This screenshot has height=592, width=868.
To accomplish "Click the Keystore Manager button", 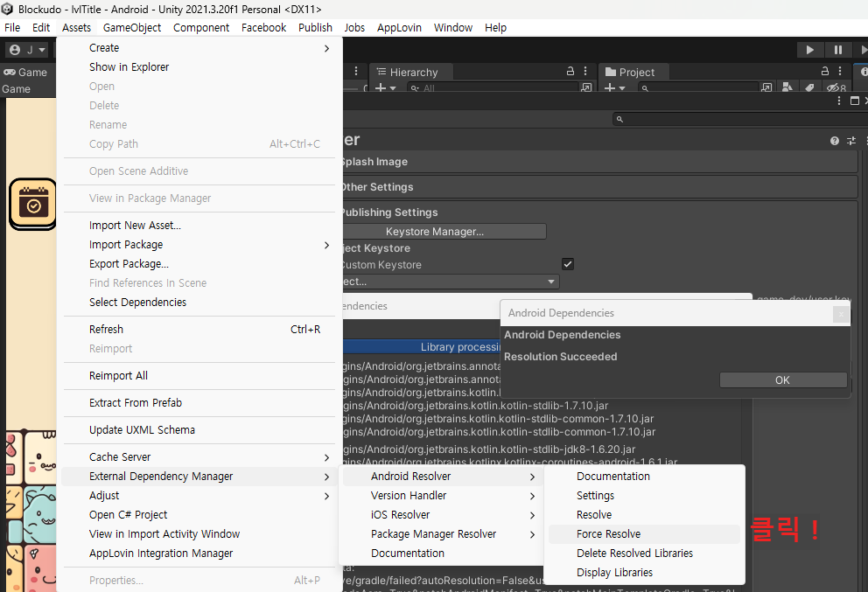I will [x=444, y=231].
